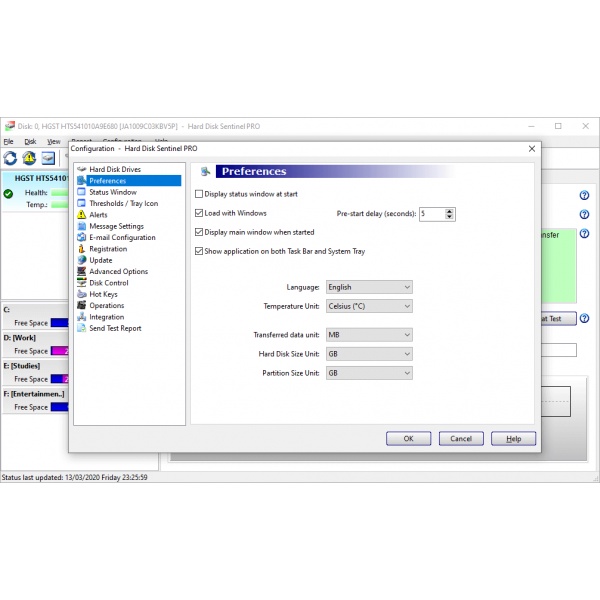Viewport: 600px width, 600px height.
Task: Click the Pre-start delay seconds field
Action: (x=431, y=214)
